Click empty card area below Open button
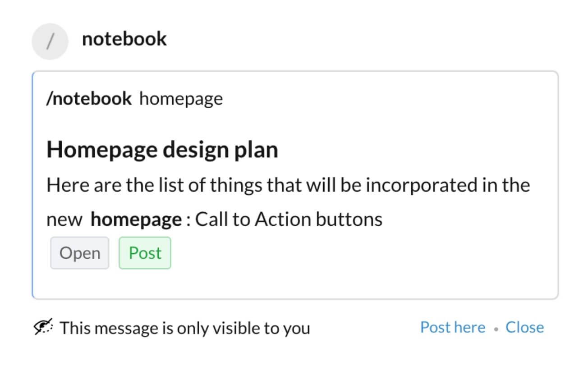This screenshot has width=588, height=366. pos(79,284)
